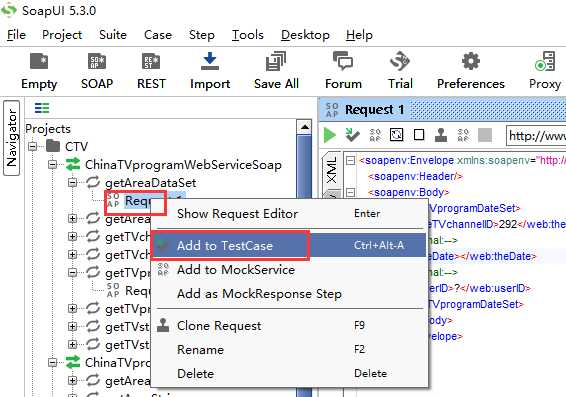The width and height of the screenshot is (566, 397).
Task: Select the getAreaDataSet operation label
Action: (x=151, y=183)
